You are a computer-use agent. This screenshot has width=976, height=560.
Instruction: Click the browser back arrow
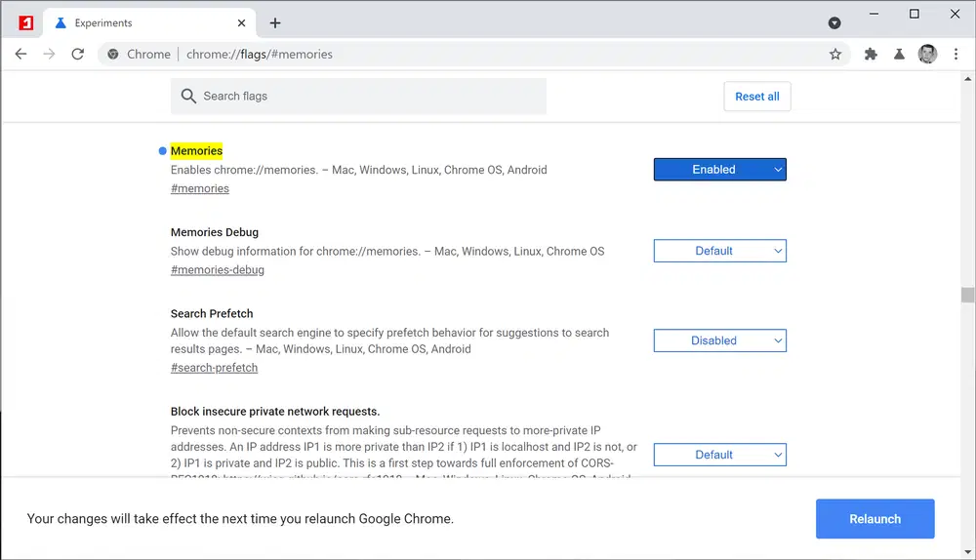20,55
